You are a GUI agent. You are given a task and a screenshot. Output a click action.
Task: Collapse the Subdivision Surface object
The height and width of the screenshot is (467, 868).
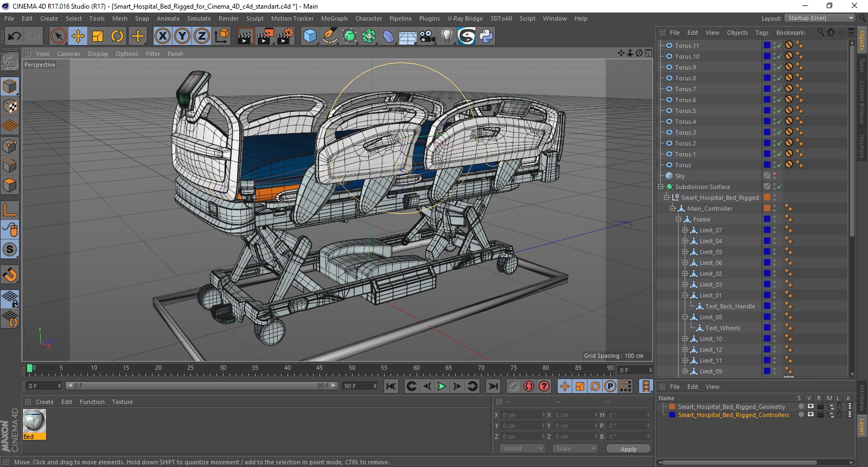pyautogui.click(x=661, y=187)
